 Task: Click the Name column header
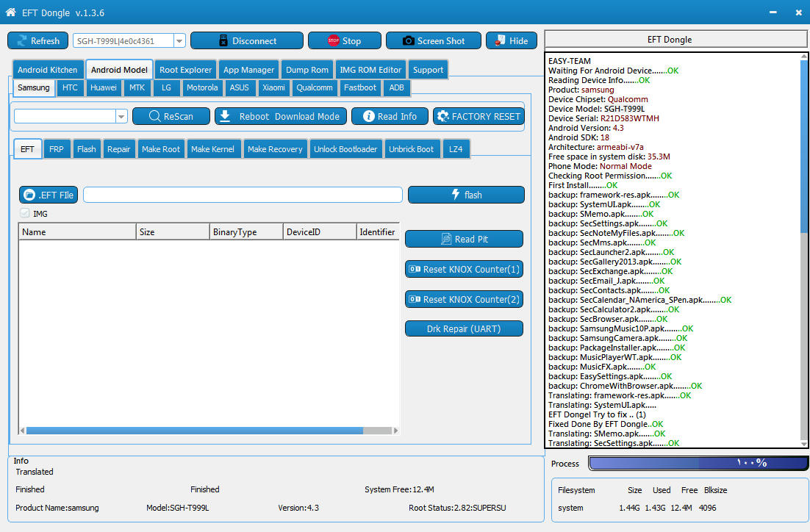(77, 232)
